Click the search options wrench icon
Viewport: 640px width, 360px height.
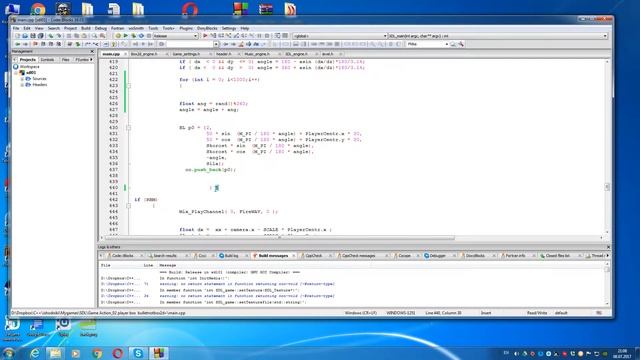[461, 44]
